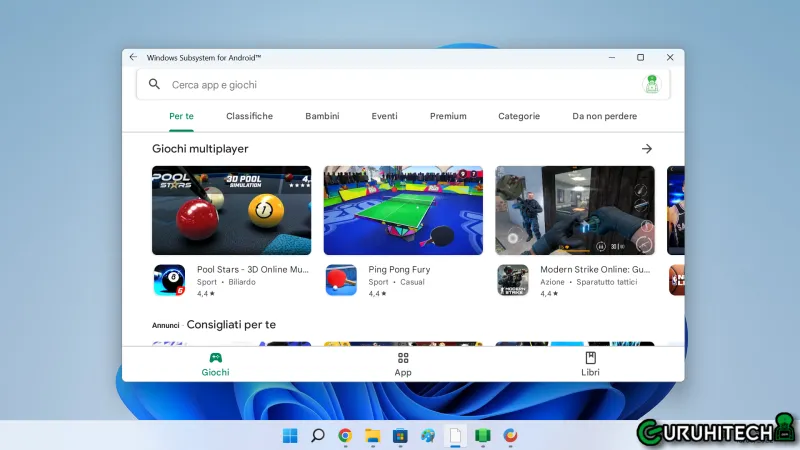
Task: Go to the Premium tab
Action: (x=448, y=116)
